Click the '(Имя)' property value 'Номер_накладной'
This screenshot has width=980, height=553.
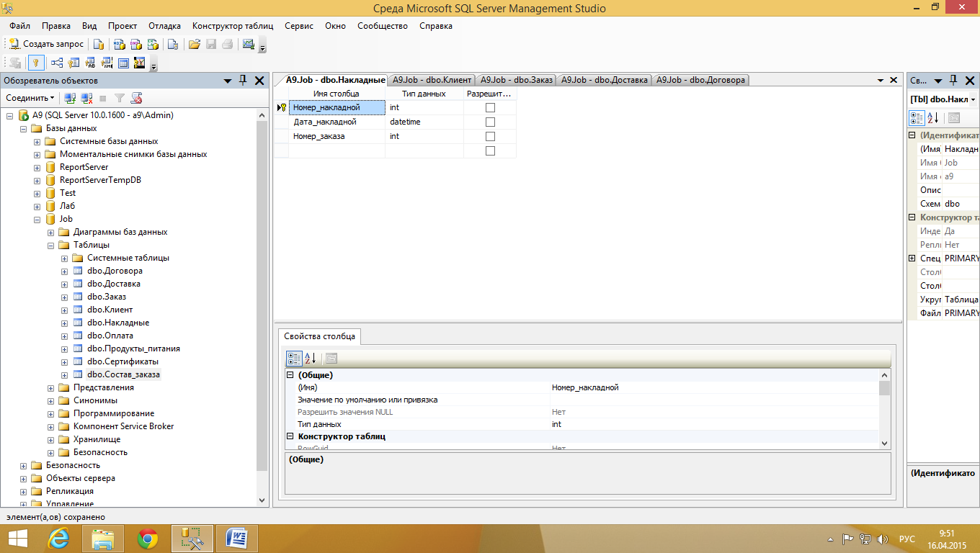point(714,387)
